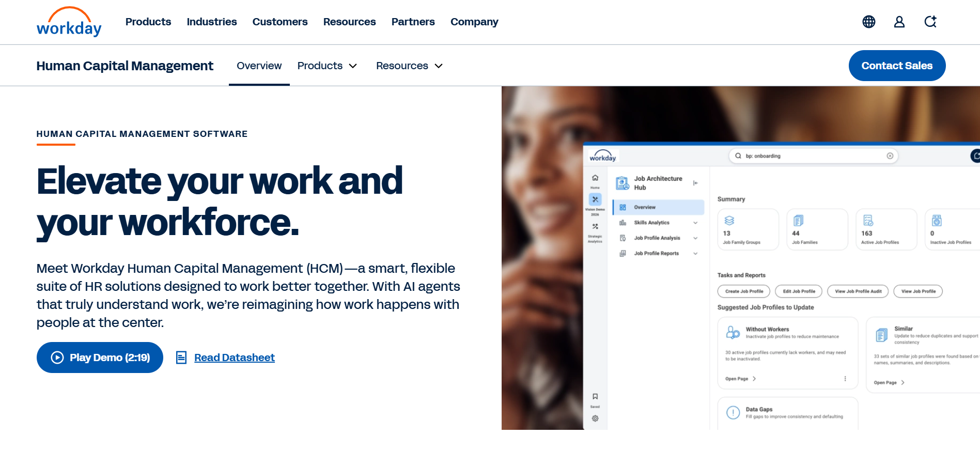Open the Partners navigation menu
Viewport: 980px width, 466px height.
coord(413,22)
